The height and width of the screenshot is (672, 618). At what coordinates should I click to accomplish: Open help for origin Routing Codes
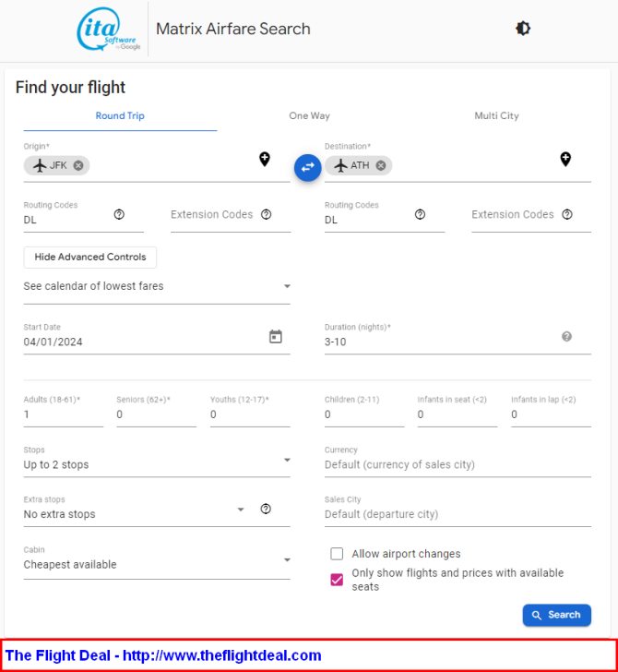pyautogui.click(x=119, y=214)
